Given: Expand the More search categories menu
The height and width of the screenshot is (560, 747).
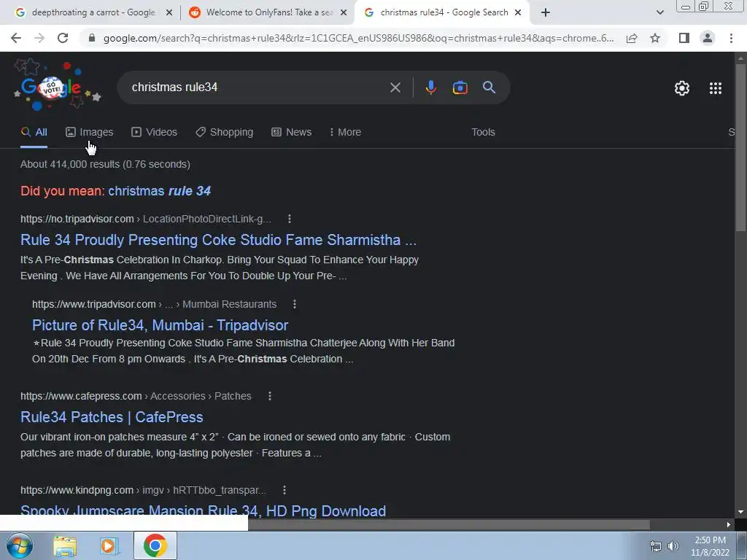Looking at the screenshot, I should point(345,133).
